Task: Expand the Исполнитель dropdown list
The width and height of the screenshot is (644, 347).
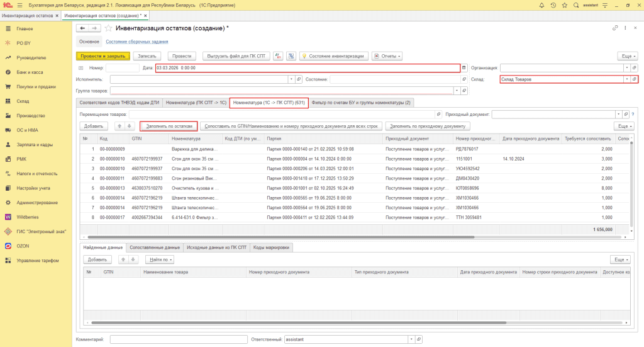Action: point(291,79)
